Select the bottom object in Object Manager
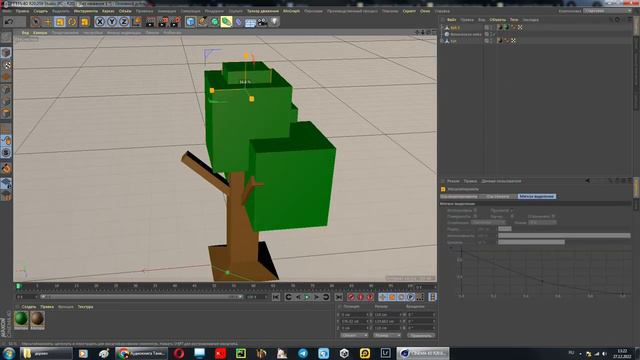The image size is (640, 360). point(453,41)
